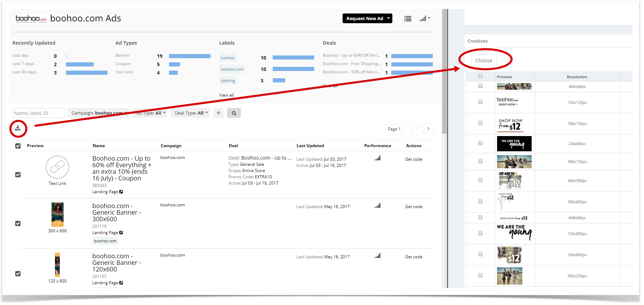Uncheck the 120x600 Generic Banner row
The image size is (644, 305).
click(18, 274)
